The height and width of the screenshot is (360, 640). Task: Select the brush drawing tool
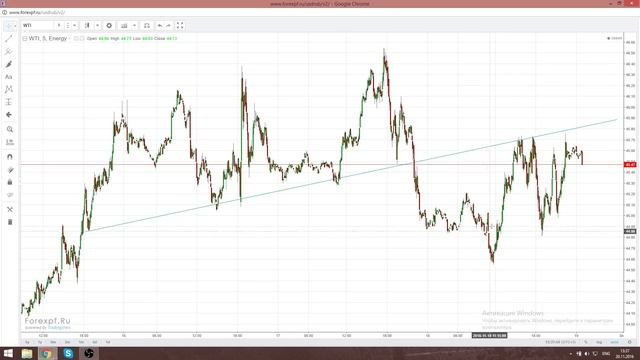9,64
